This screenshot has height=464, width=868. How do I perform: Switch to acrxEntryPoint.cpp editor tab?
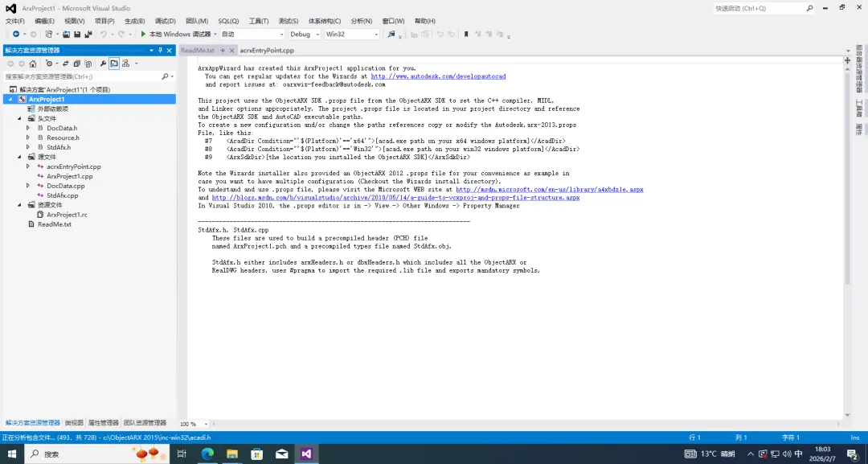267,51
